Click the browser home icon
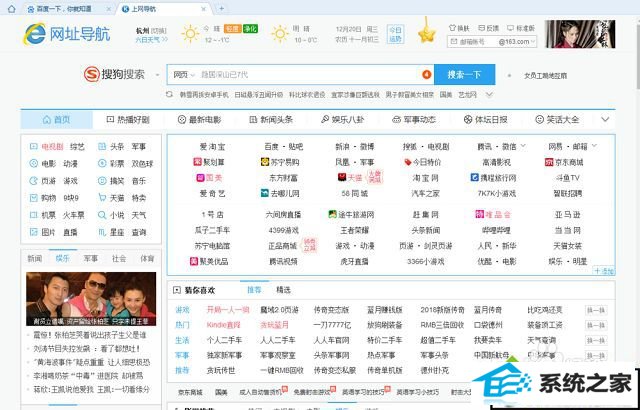Screen dimensions: 640x410 11,9
